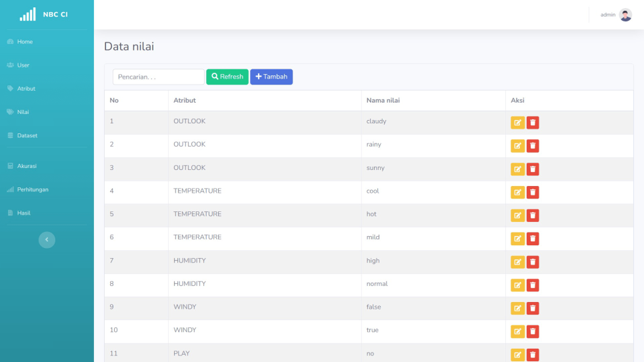
Task: Open the admin user menu
Action: [616, 15]
